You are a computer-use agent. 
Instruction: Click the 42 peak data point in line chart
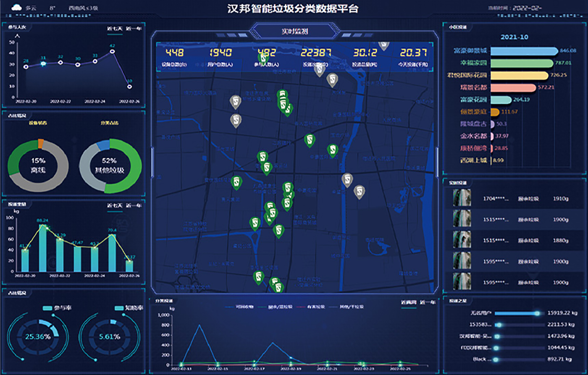pyautogui.click(x=112, y=51)
